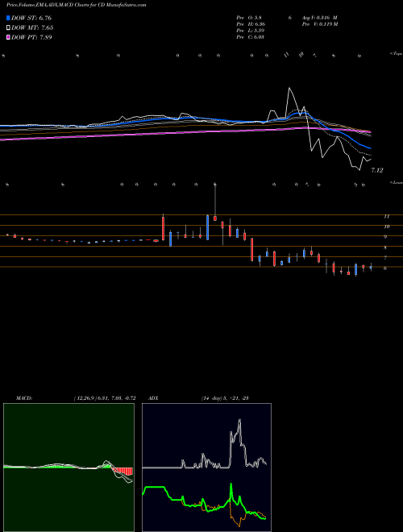Click the 'Avg V: 0.316 M' volume text
The height and width of the screenshot is (532, 403).
pos(320,18)
